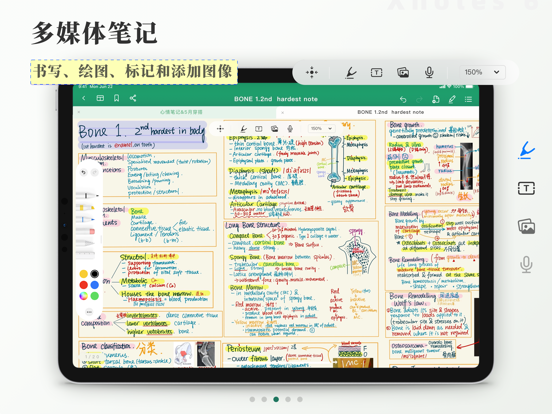Viewport: 552px width, 414px height.
Task: Click the large text box icon beside the tablet
Action: pyautogui.click(x=526, y=188)
